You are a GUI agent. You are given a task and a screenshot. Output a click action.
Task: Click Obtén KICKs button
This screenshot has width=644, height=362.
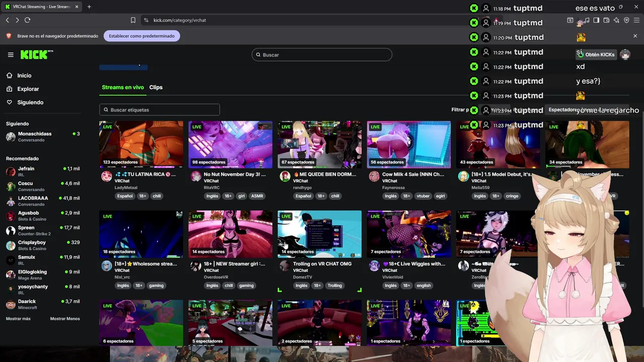tap(596, 54)
